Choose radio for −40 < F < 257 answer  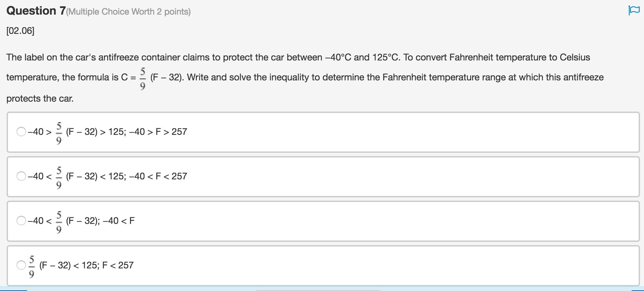(x=21, y=176)
